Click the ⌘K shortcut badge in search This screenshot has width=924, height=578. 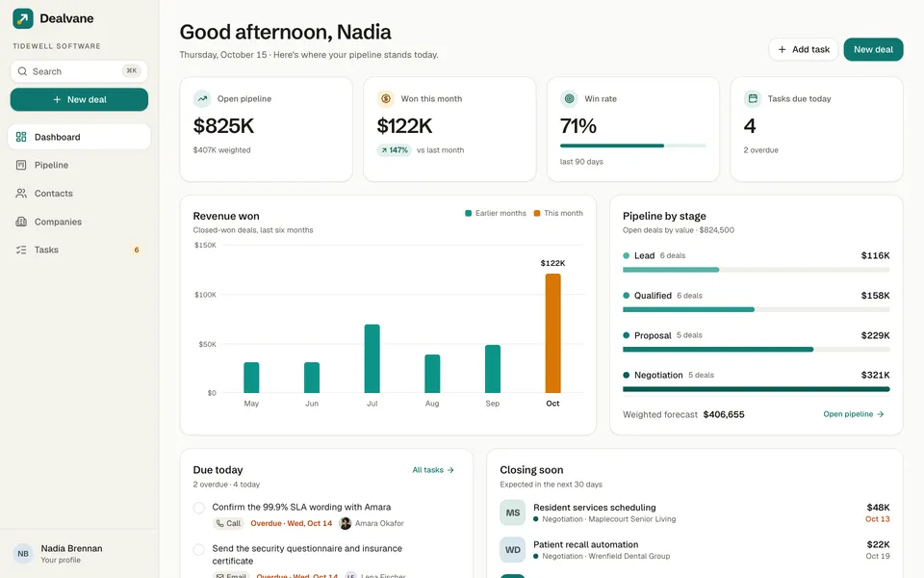[x=132, y=70]
